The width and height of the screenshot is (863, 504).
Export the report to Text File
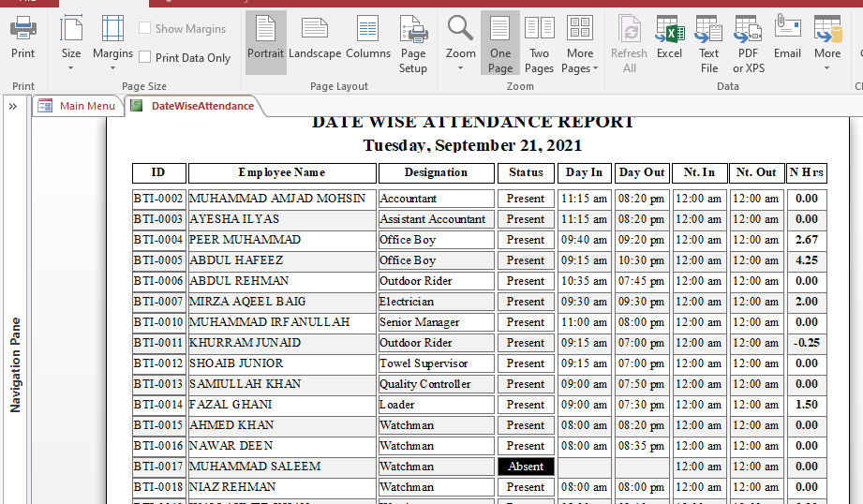(709, 44)
